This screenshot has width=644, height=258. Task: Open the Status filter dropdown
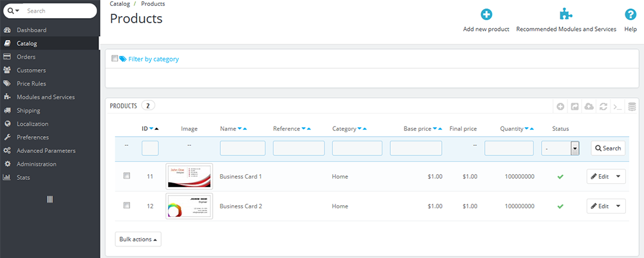pyautogui.click(x=560, y=148)
